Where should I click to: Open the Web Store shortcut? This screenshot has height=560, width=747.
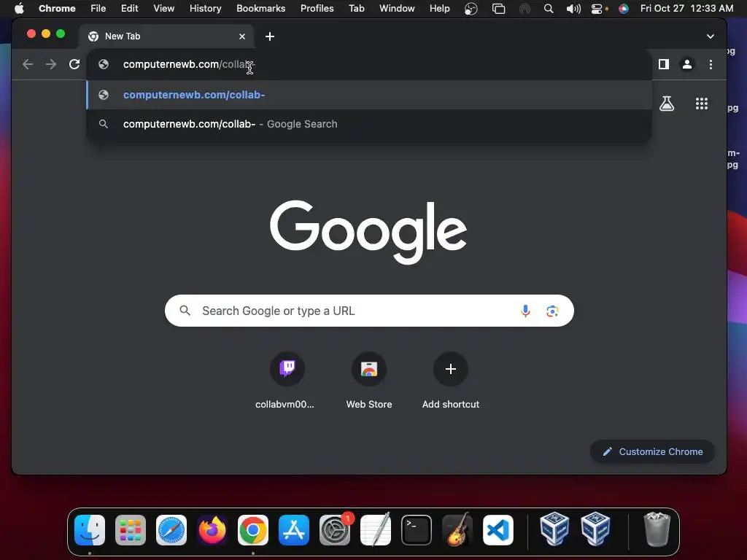click(369, 369)
